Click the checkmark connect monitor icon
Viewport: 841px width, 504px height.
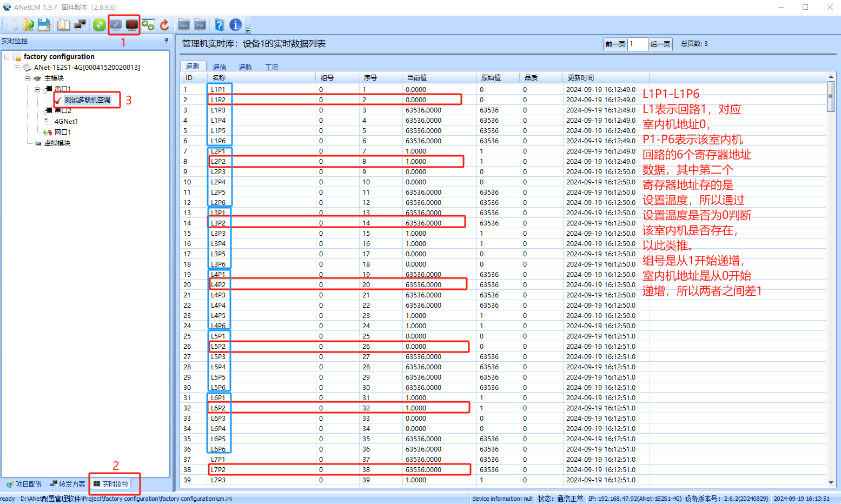tap(116, 25)
